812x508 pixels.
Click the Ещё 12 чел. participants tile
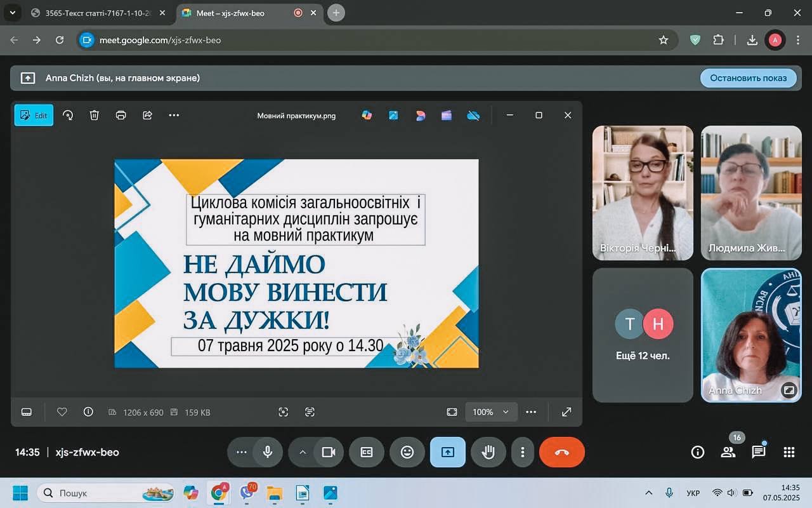coord(643,335)
